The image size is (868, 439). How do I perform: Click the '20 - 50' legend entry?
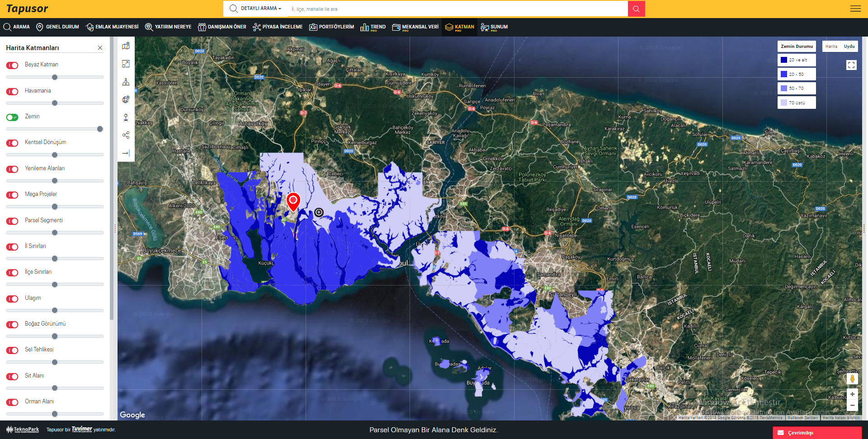point(797,74)
